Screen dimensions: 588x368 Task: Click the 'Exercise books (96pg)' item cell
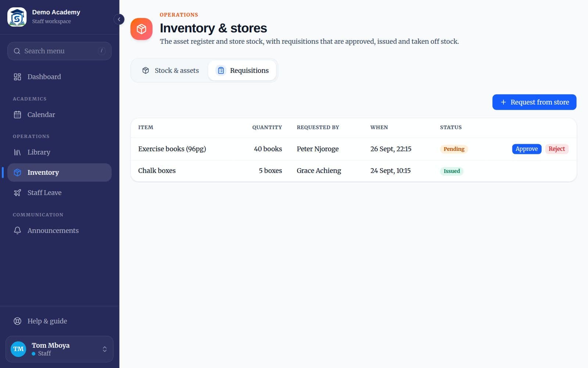pyautogui.click(x=172, y=149)
